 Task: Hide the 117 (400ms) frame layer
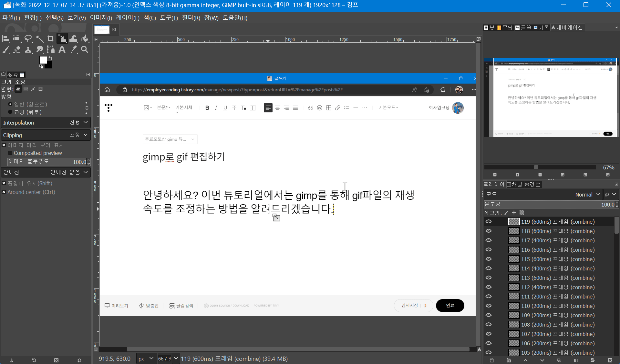coord(489,240)
